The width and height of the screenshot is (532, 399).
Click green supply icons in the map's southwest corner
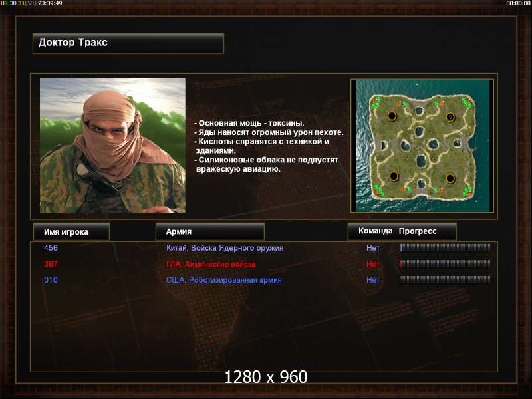point(378,190)
